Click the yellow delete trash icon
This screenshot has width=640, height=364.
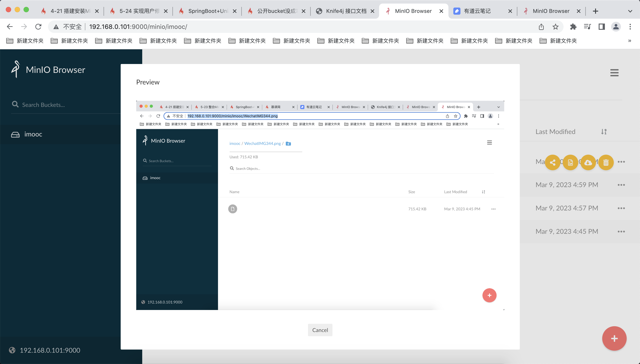(606, 162)
